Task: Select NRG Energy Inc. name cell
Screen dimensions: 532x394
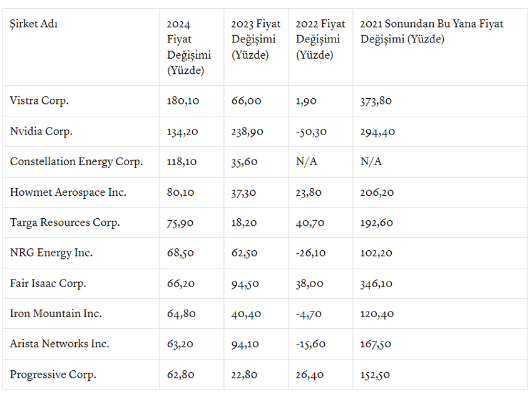Action: [51, 253]
